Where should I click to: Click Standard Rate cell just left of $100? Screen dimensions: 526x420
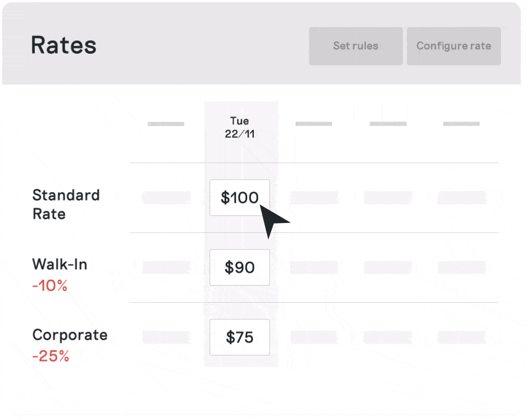pyautogui.click(x=166, y=197)
